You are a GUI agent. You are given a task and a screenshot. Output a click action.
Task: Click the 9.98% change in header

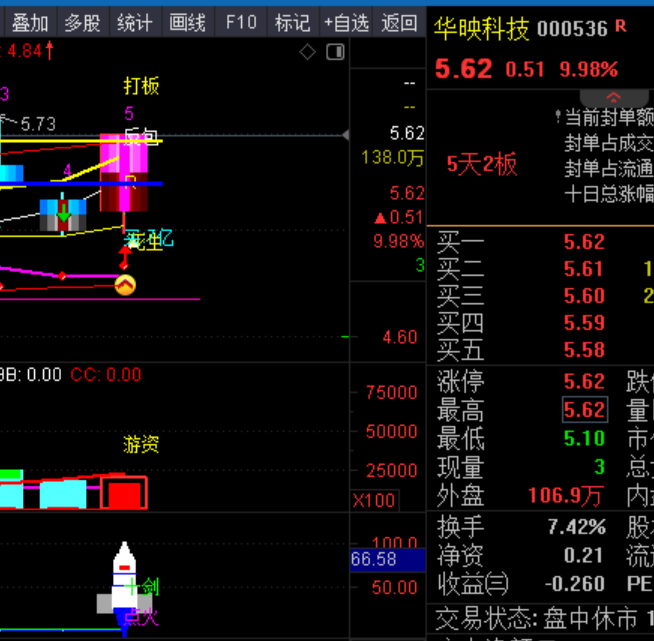pyautogui.click(x=589, y=69)
